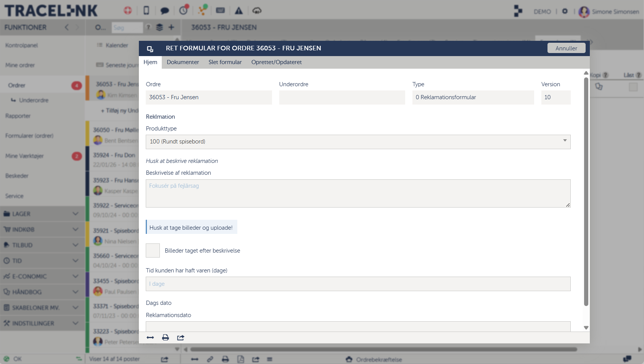The width and height of the screenshot is (644, 364).
Task: Check the Billeder taget efter beskrivelse checkbox
Action: click(x=153, y=251)
